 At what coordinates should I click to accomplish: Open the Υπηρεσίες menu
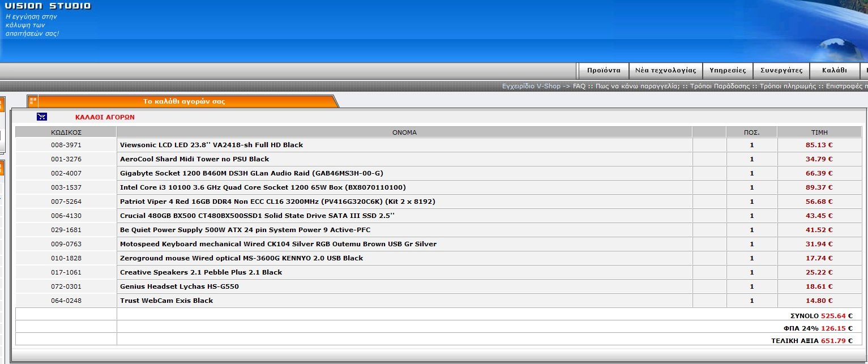point(728,71)
